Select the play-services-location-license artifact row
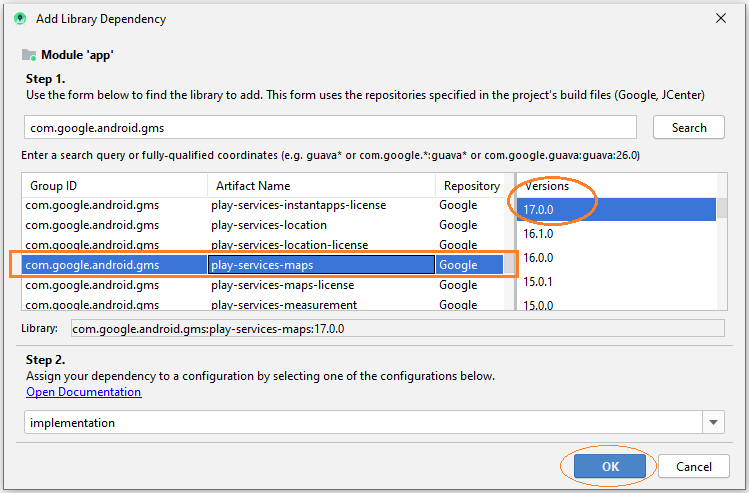 [x=263, y=245]
